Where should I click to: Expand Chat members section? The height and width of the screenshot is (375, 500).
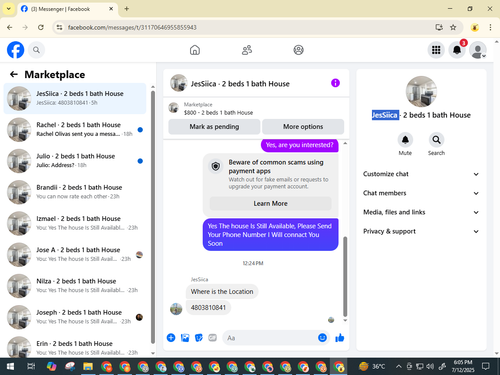[421, 193]
